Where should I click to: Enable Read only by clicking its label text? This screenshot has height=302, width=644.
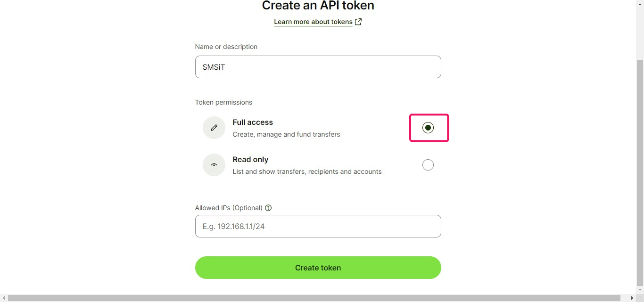pyautogui.click(x=250, y=159)
